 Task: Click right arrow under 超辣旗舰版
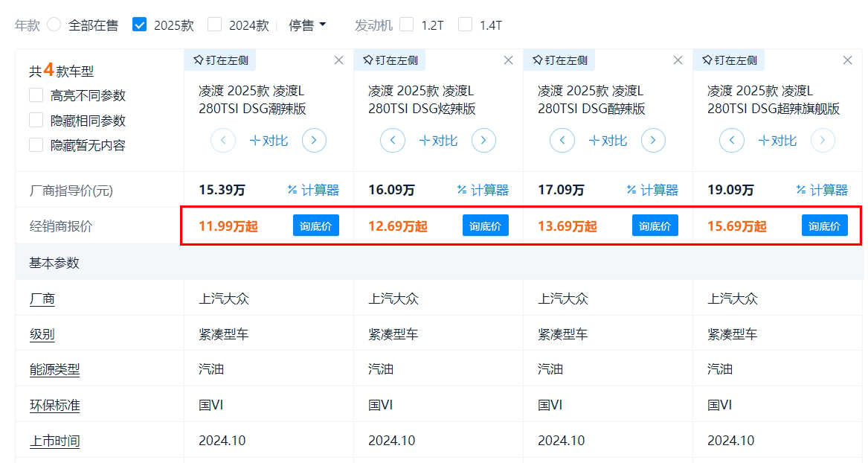[822, 141]
